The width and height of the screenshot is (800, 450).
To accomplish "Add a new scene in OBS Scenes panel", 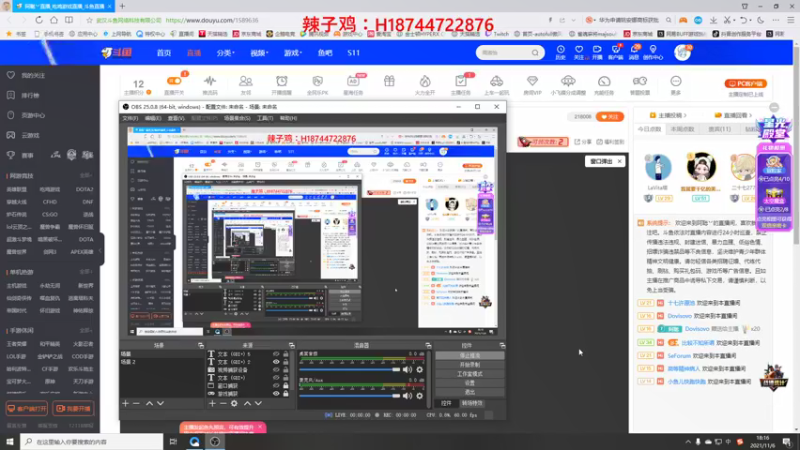I will click(126, 404).
